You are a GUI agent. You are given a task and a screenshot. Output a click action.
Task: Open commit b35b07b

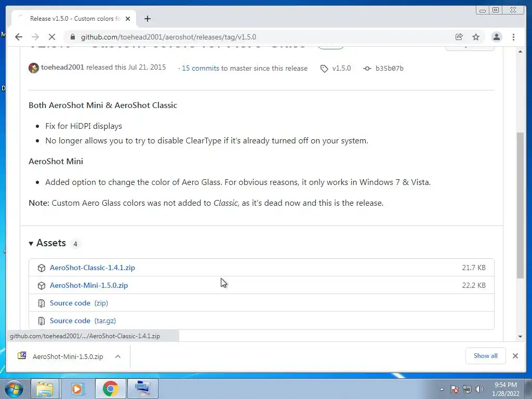[x=390, y=68]
